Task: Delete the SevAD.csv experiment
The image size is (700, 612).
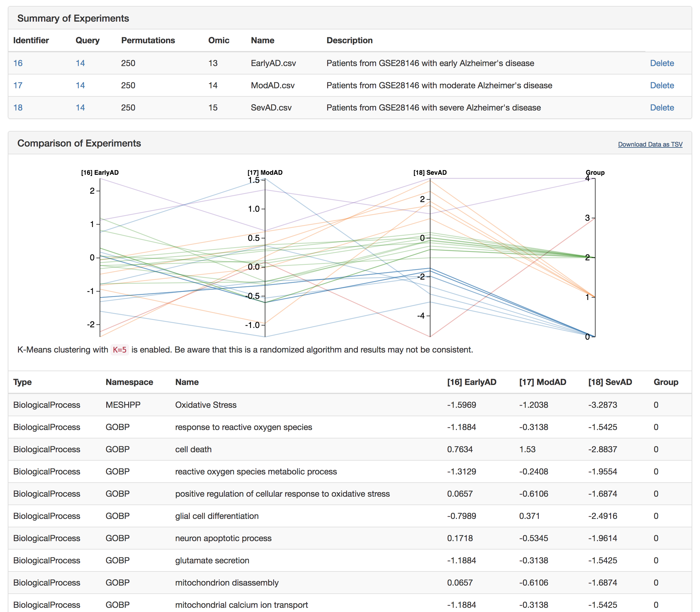Action: click(x=662, y=108)
